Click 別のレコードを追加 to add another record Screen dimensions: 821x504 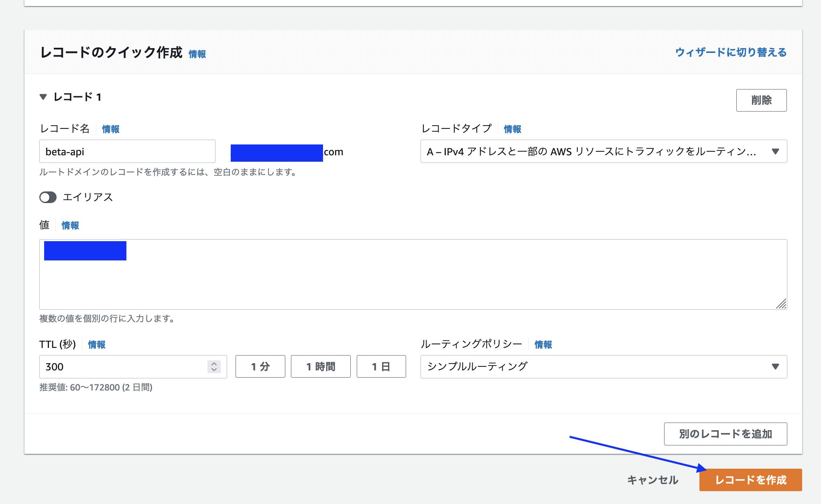[725, 434]
